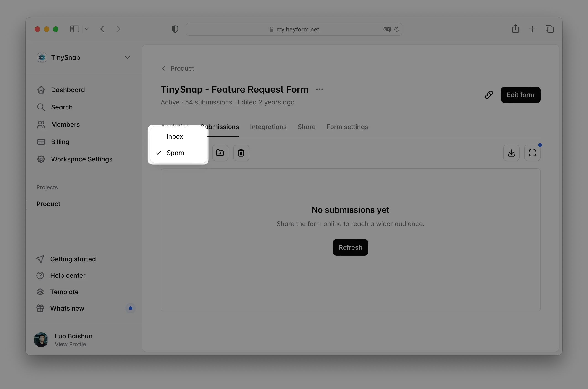Viewport: 588px width, 389px height.
Task: Copy the form link via the link icon
Action: (x=489, y=95)
